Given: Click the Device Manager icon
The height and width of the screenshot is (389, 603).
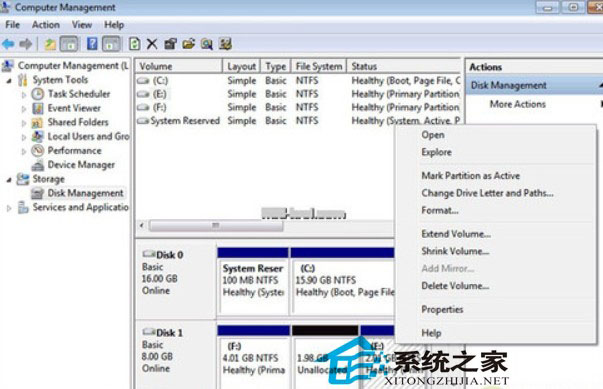Looking at the screenshot, I should (x=38, y=165).
